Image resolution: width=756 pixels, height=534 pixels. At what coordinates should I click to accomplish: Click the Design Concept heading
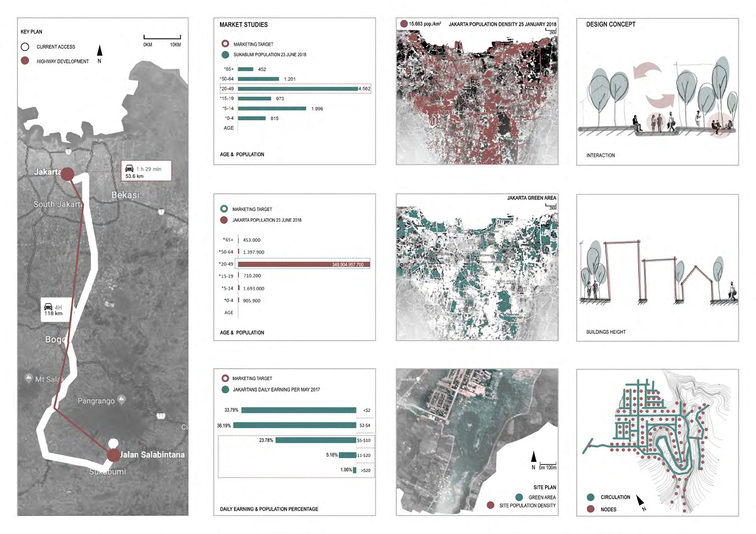click(610, 24)
